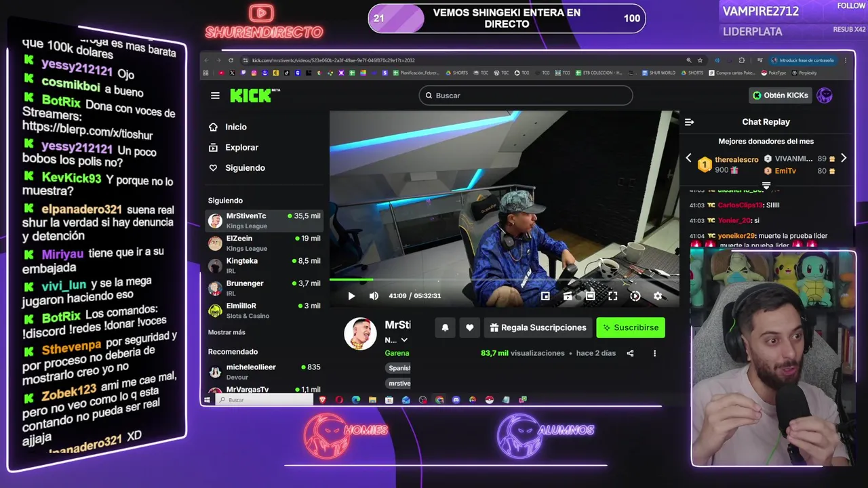Select MrStivenTc followed channel

(x=264, y=220)
